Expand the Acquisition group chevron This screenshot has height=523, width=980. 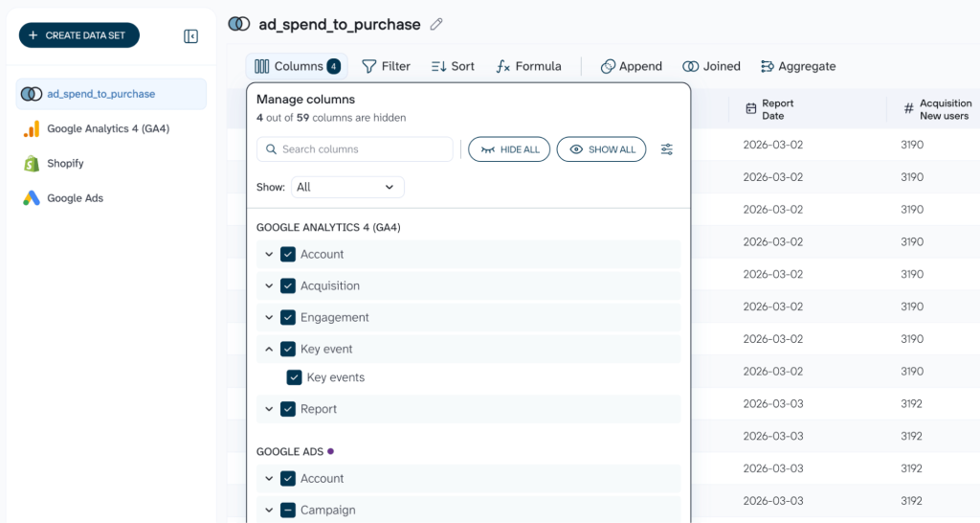[x=269, y=285]
